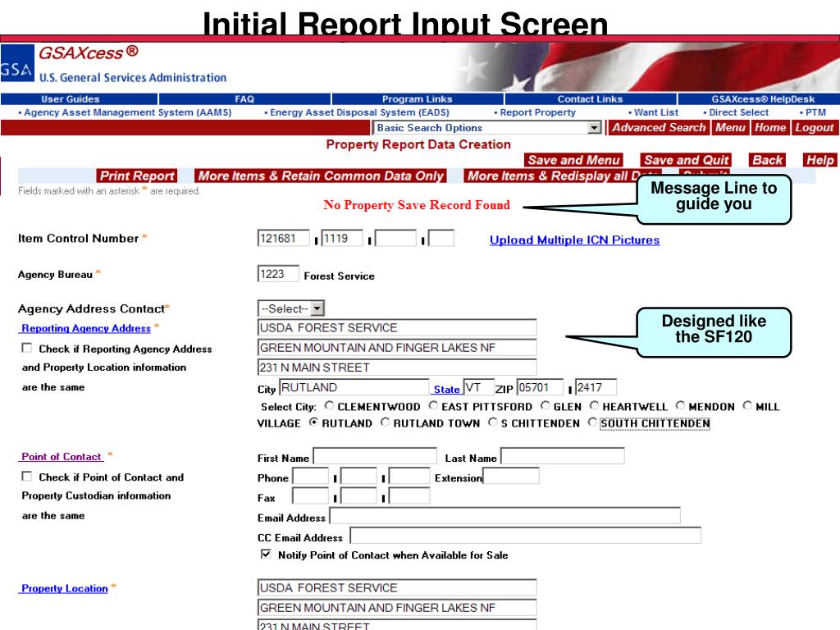Click the Home button
The image size is (840, 630).
tap(769, 127)
